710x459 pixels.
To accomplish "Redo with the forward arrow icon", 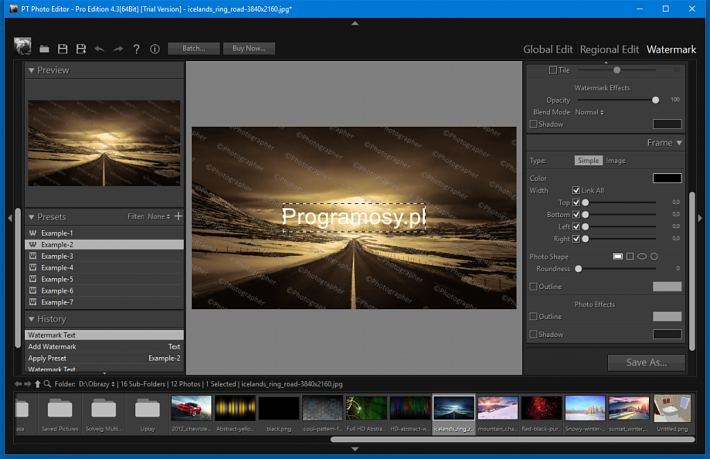I will point(118,49).
